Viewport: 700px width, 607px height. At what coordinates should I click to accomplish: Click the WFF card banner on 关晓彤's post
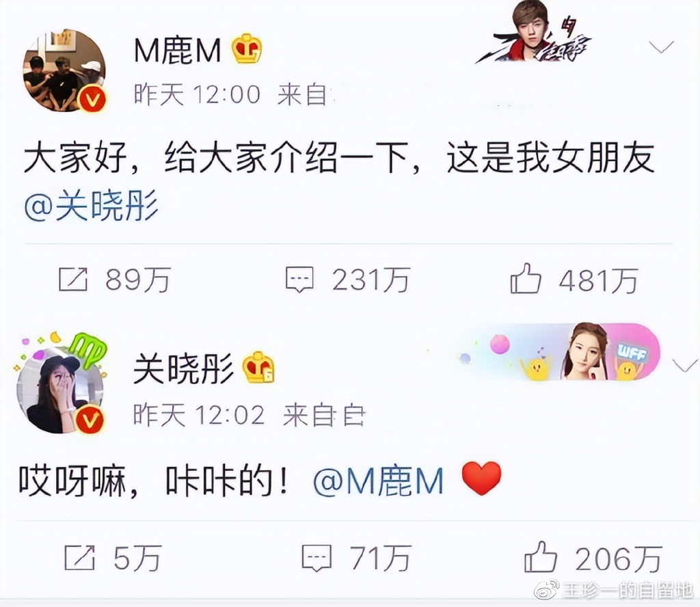[558, 353]
